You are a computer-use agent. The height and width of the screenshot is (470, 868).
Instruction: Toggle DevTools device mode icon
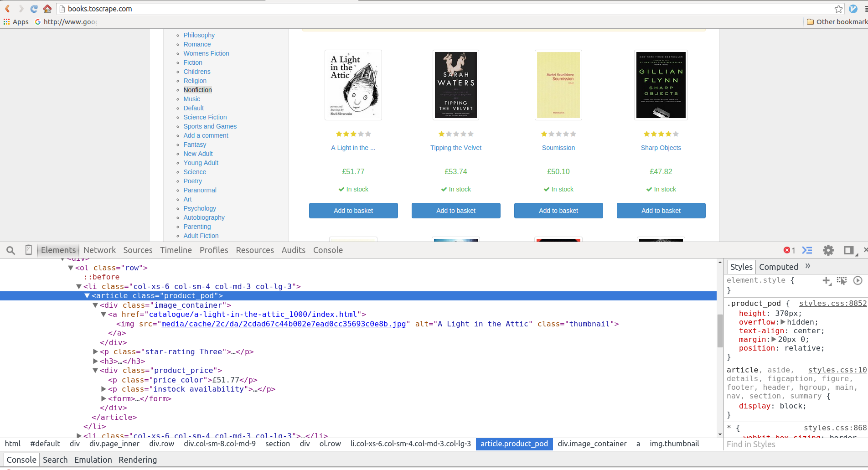[x=28, y=250]
